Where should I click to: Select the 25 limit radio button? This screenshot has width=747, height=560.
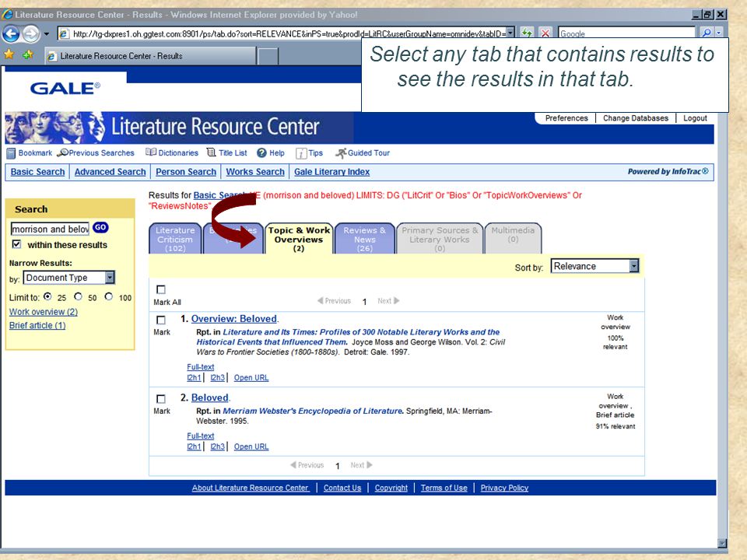point(47,296)
